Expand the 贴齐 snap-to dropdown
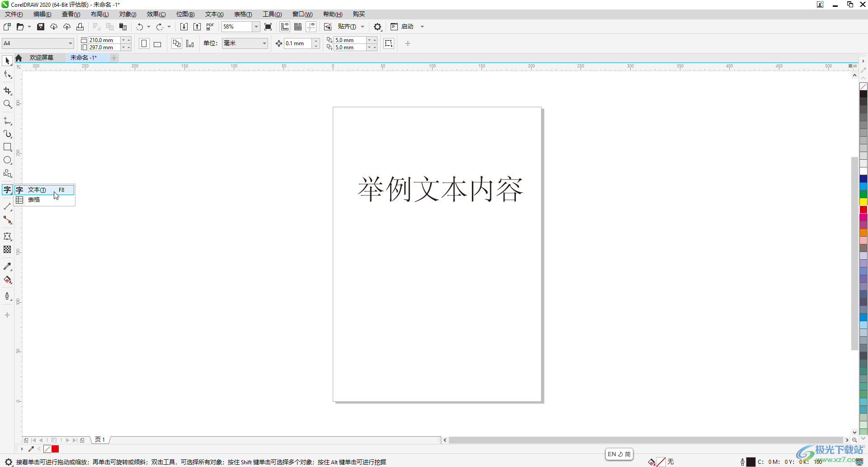Screen dimensions: 868x467 pyautogui.click(x=363, y=27)
